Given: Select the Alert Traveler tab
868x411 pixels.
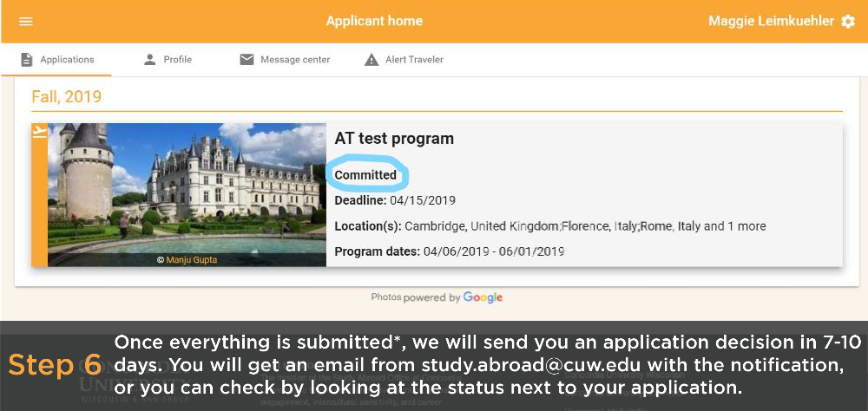Looking at the screenshot, I should 404,60.
